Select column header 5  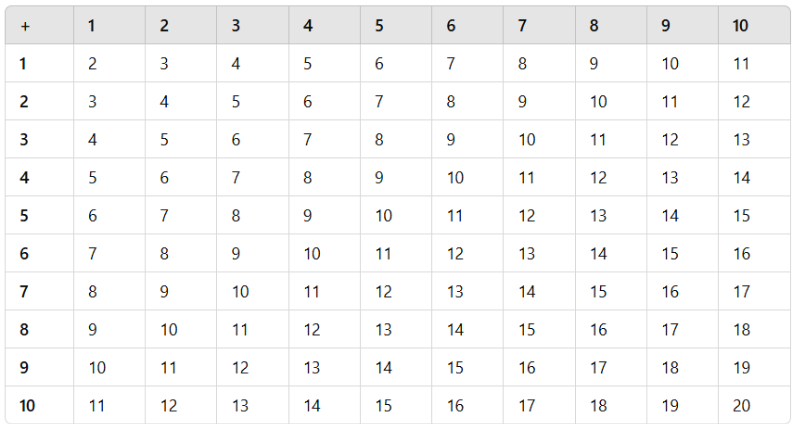pos(379,26)
